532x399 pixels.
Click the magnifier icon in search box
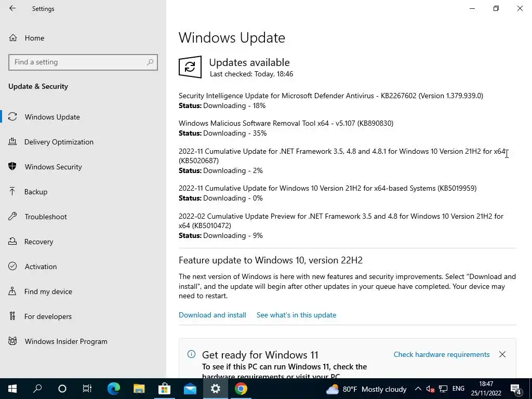click(x=150, y=62)
